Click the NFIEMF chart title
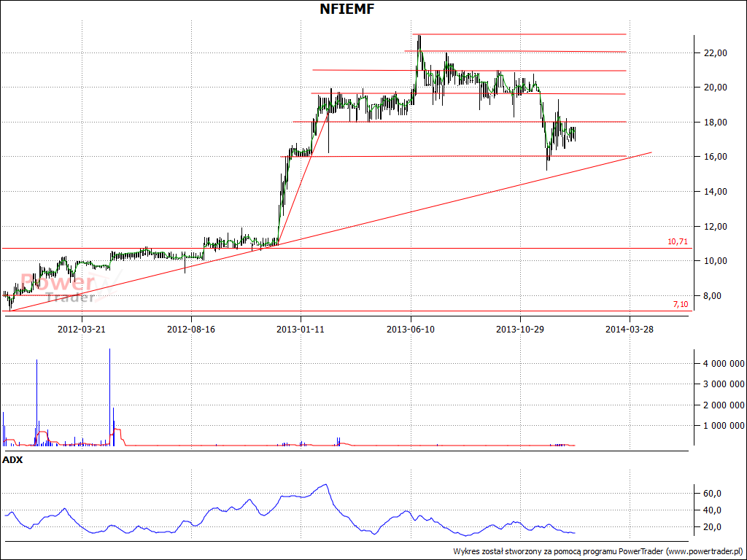747x560 pixels. [347, 9]
